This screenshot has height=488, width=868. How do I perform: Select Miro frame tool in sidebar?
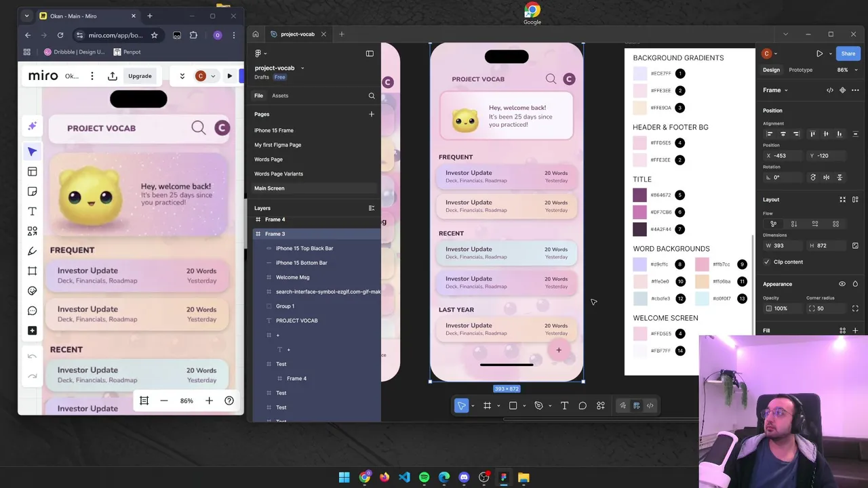pyautogui.click(x=32, y=271)
